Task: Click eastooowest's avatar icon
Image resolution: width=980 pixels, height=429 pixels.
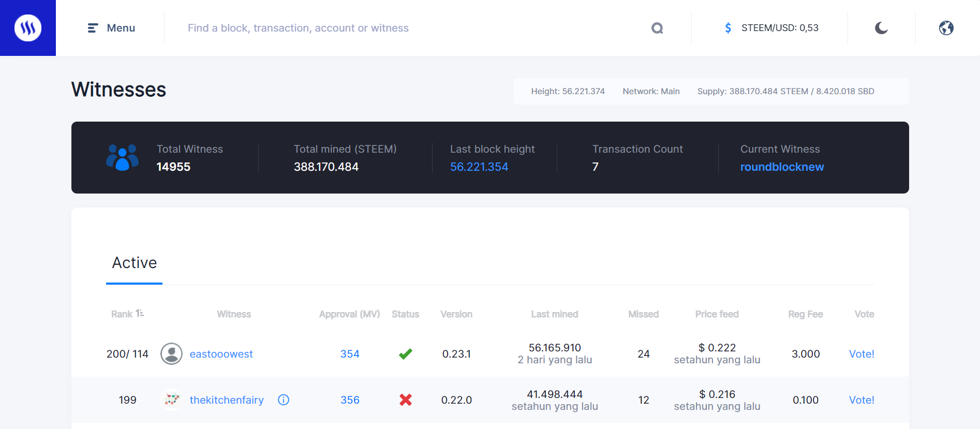Action: point(171,354)
